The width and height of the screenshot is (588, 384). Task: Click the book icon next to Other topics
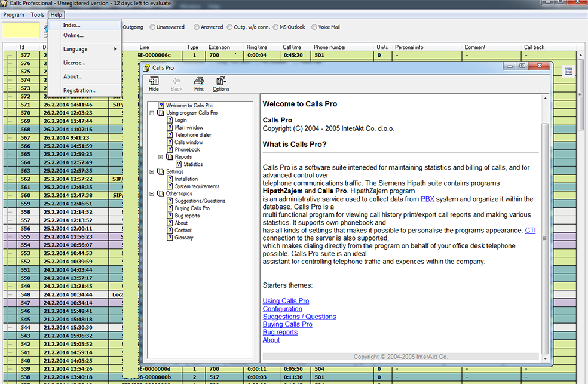161,193
